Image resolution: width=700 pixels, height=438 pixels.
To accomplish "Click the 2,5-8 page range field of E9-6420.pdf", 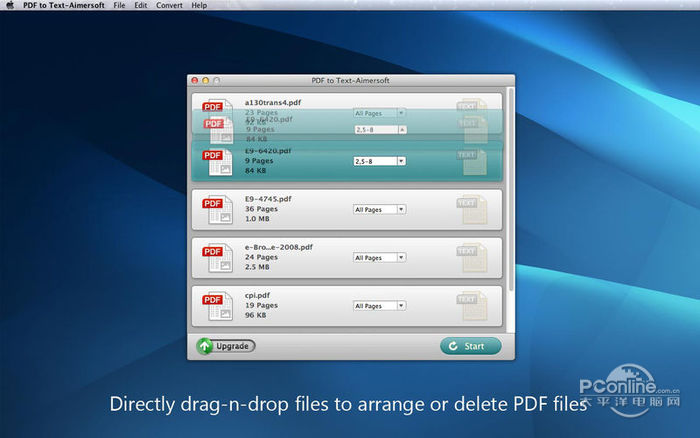I will click(x=375, y=161).
